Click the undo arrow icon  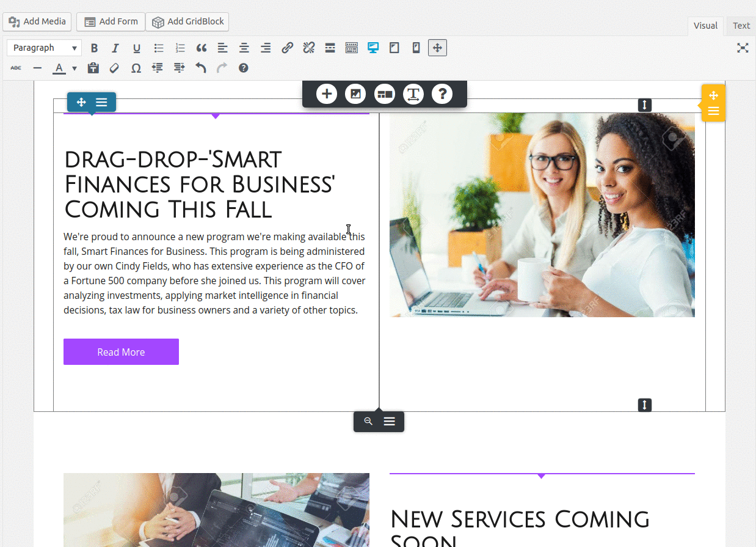(x=200, y=68)
